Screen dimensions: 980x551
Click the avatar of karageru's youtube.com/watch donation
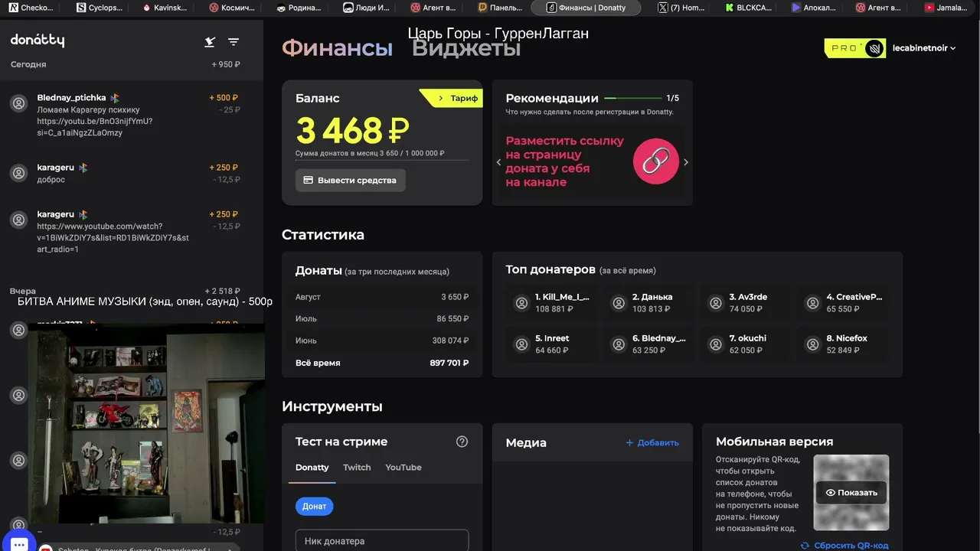(19, 220)
